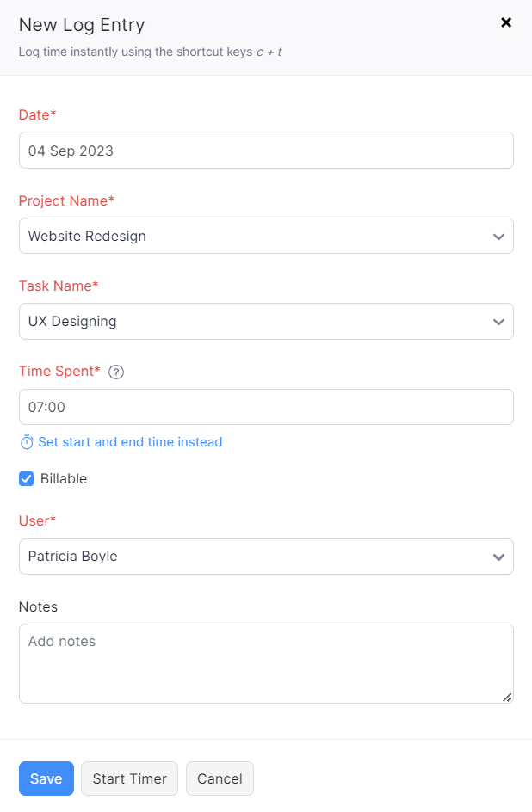Click the Notes label
The width and height of the screenshot is (532, 812).
(x=38, y=606)
